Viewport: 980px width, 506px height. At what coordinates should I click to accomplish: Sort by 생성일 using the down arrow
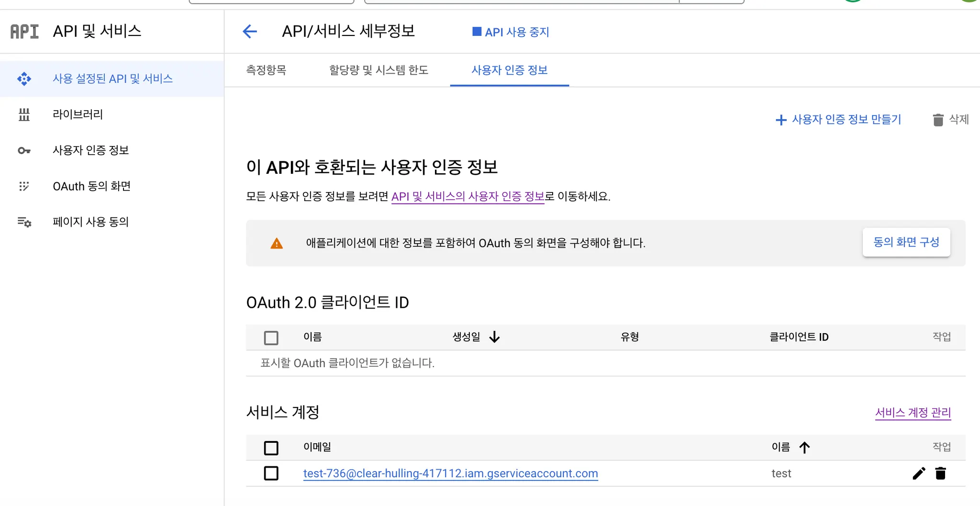pyautogui.click(x=494, y=337)
